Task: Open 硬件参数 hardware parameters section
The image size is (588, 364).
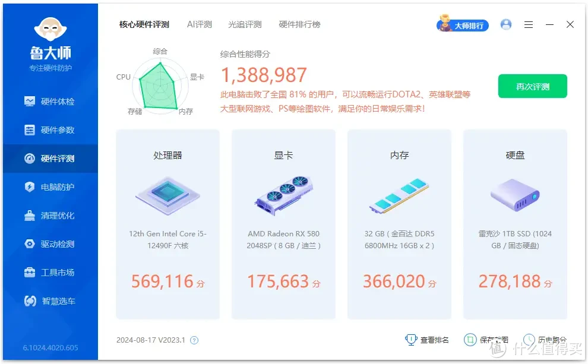Action: click(x=50, y=130)
